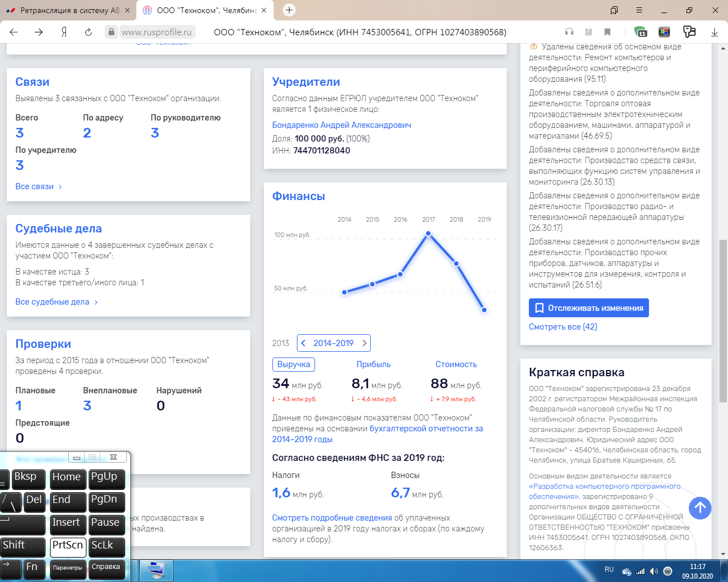Click 'Отслеживать изменения' button

(x=589, y=308)
